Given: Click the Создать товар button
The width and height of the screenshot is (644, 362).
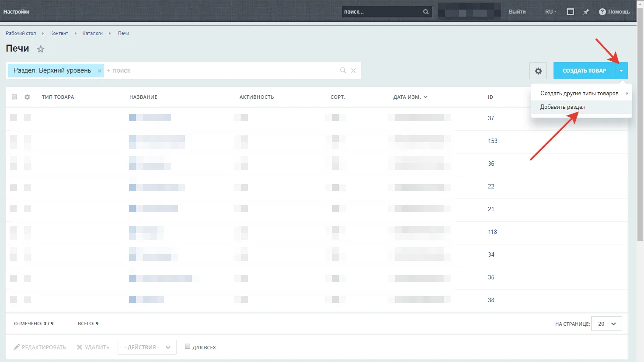Looking at the screenshot, I should (x=584, y=71).
